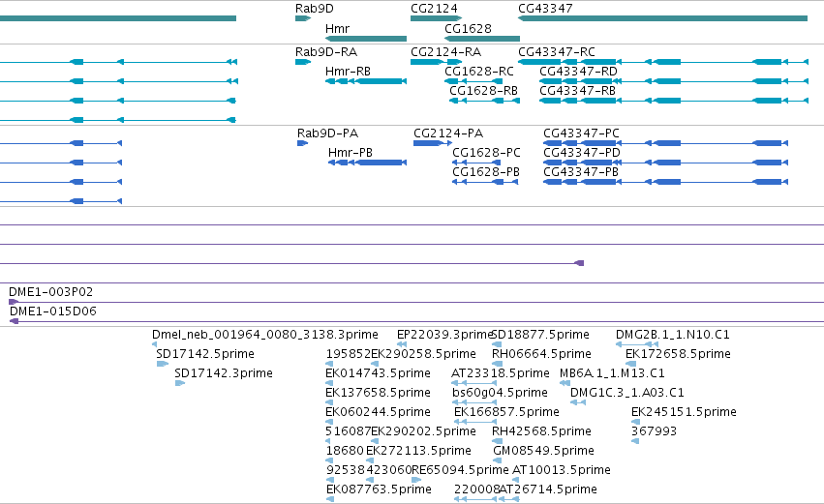Click EST RH42568.5prime
824x504 pixels.
tap(541, 432)
